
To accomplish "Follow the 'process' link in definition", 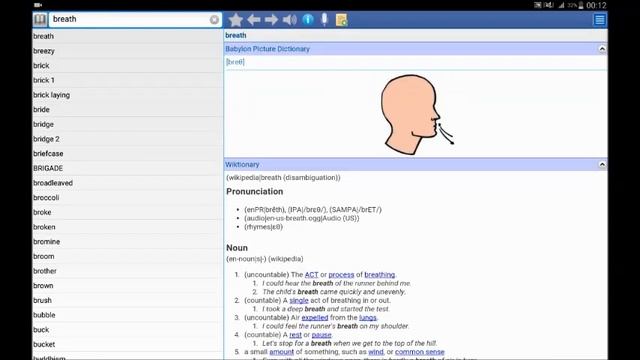I will click(341, 275).
